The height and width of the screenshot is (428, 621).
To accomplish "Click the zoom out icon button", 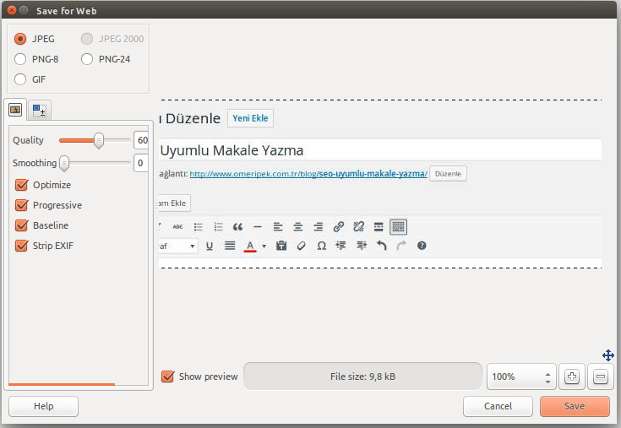I will click(600, 377).
